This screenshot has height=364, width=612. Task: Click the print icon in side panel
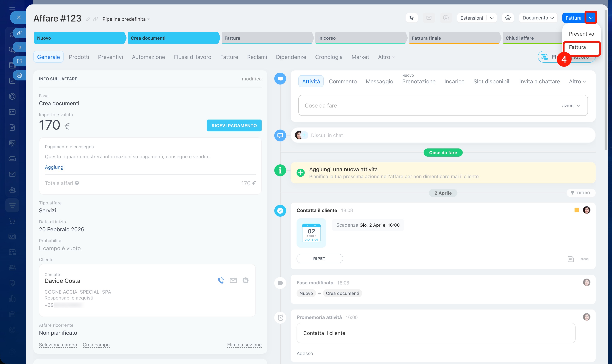pyautogui.click(x=19, y=75)
